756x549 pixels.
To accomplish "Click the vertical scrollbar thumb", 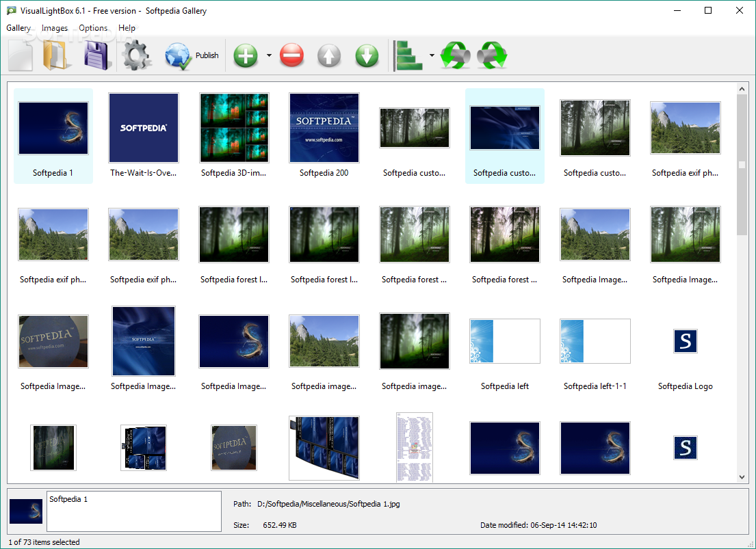I will click(742, 165).
